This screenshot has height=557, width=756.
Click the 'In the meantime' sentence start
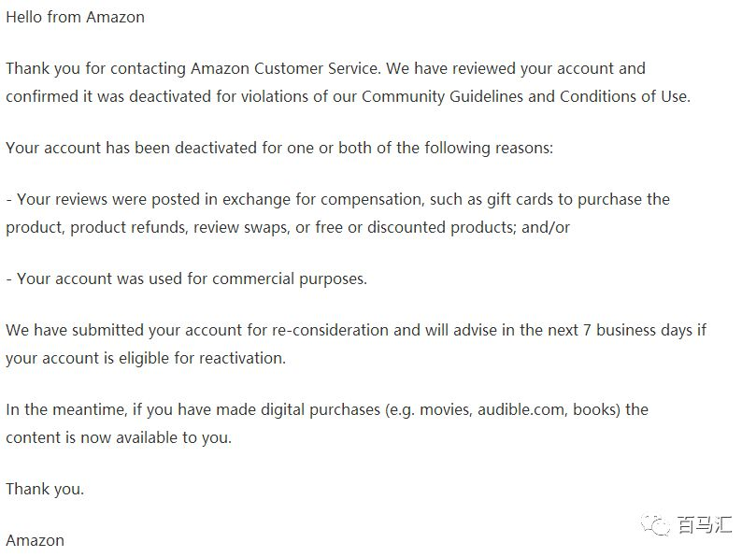point(66,409)
